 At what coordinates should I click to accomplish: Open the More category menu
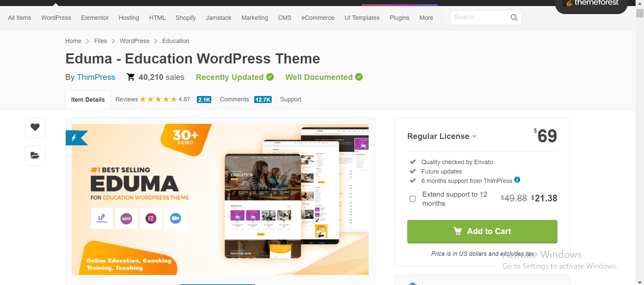[426, 18]
